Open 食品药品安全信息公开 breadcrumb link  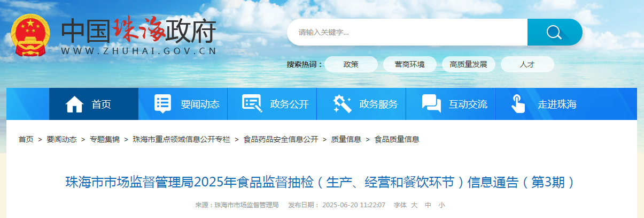click(x=281, y=139)
